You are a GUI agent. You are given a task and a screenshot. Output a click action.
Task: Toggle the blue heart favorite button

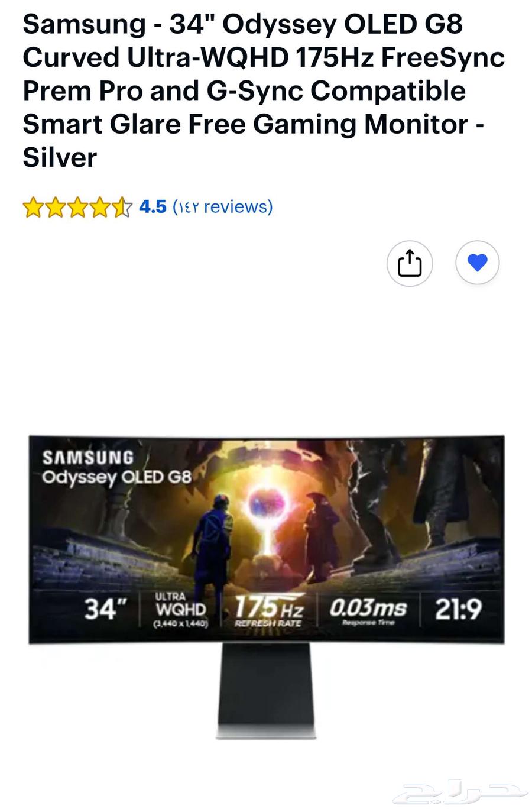pos(478,263)
